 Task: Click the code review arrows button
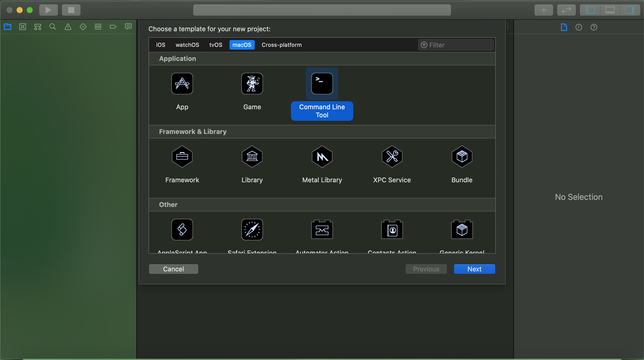click(566, 10)
